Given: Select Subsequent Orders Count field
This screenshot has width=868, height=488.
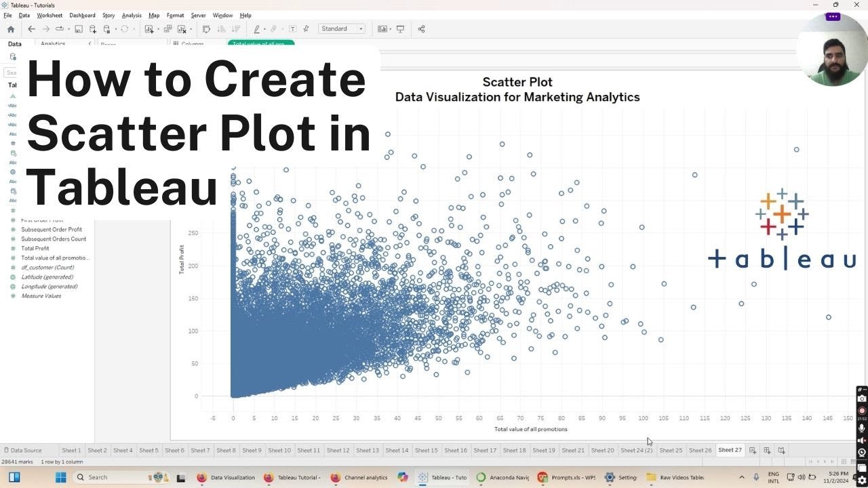Looking at the screenshot, I should [x=54, y=239].
